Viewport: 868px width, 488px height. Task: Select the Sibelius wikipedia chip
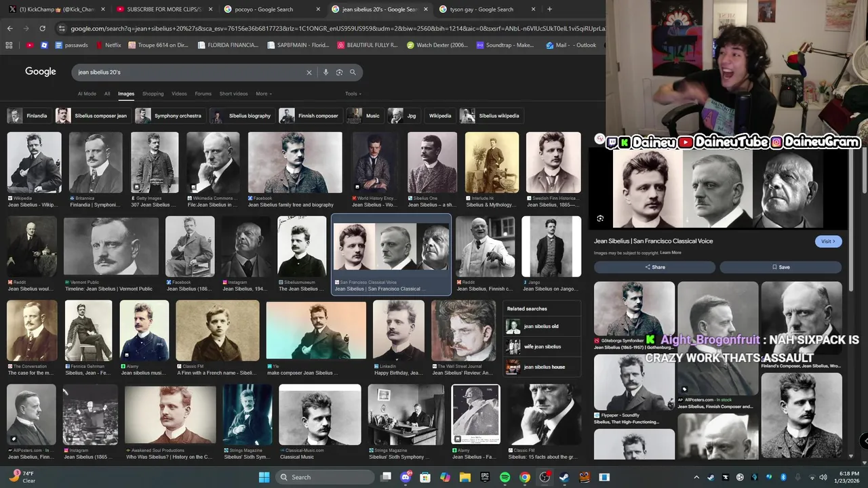[x=491, y=116]
